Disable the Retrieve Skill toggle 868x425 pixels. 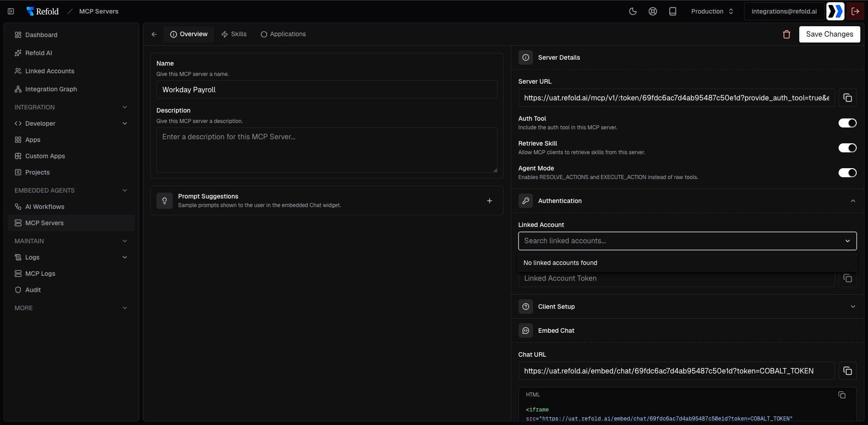point(848,148)
